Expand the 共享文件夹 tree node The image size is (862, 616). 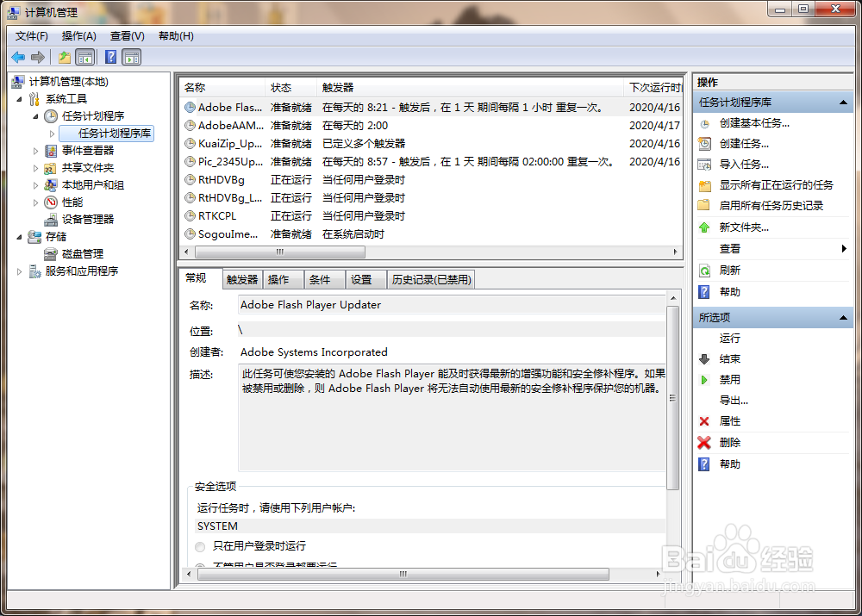point(35,168)
